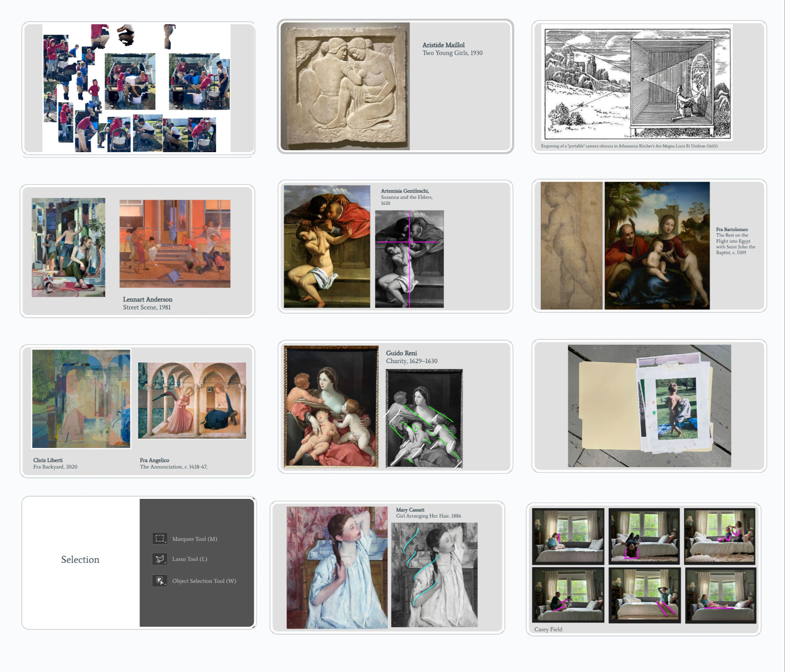The height and width of the screenshot is (672, 785).
Task: Click the "Marquee Tool (M)" label
Action: click(195, 539)
